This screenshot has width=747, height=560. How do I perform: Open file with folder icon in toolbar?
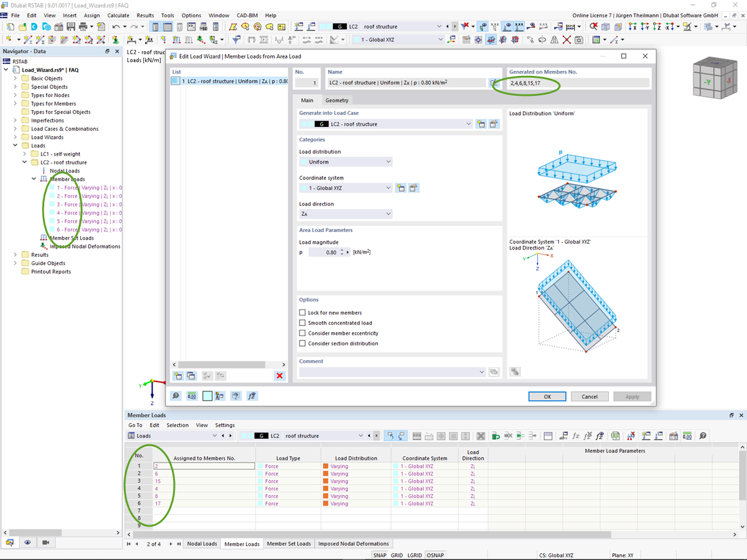click(22, 27)
